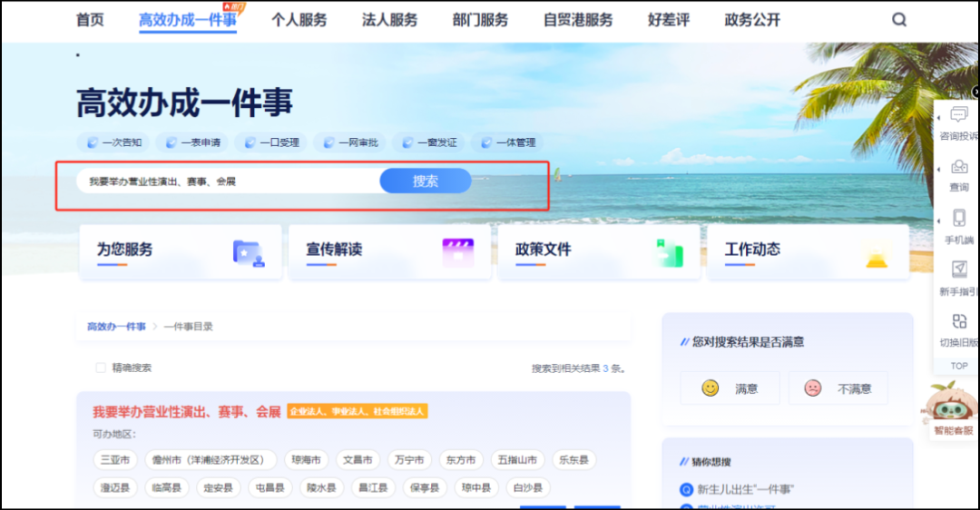Open the 自贸港服务 menu
Image resolution: width=980 pixels, height=510 pixels.
tap(577, 20)
